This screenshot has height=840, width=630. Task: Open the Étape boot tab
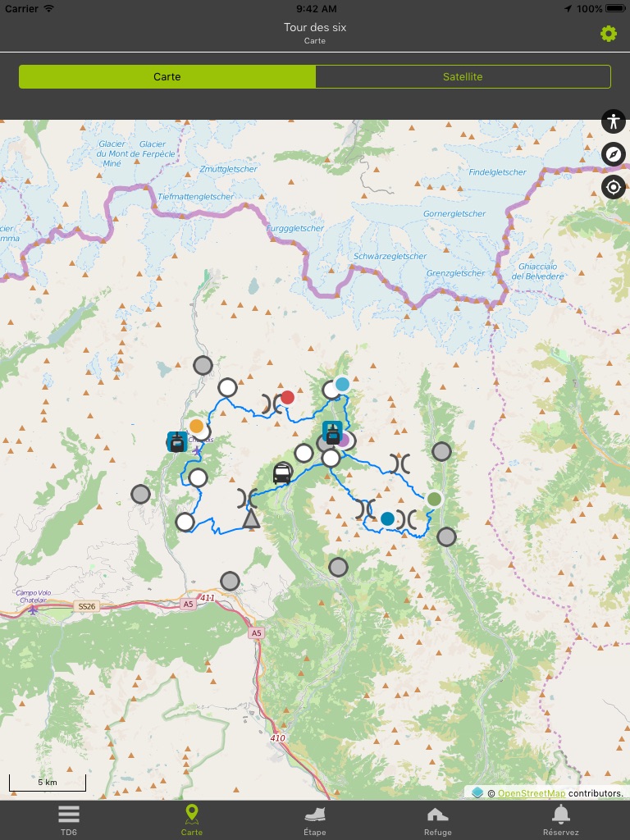point(314,820)
